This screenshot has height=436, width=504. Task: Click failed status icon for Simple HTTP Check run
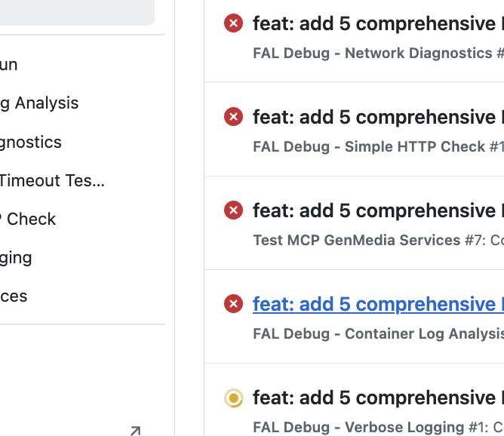[233, 117]
